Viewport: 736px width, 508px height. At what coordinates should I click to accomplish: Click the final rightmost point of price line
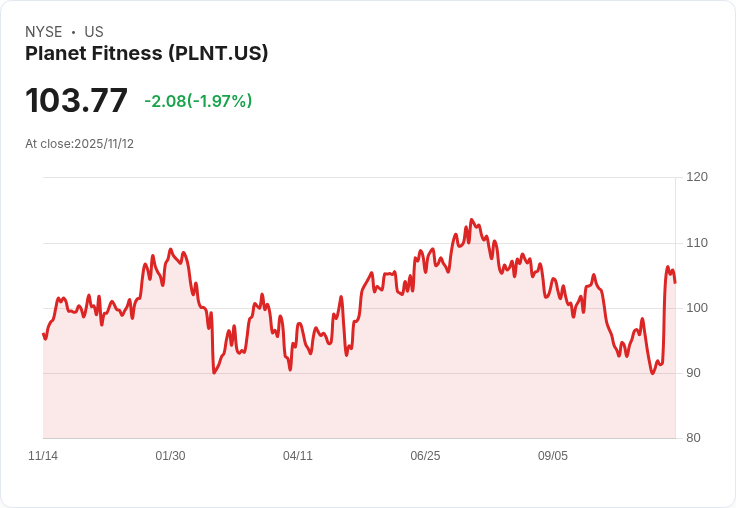click(x=675, y=282)
